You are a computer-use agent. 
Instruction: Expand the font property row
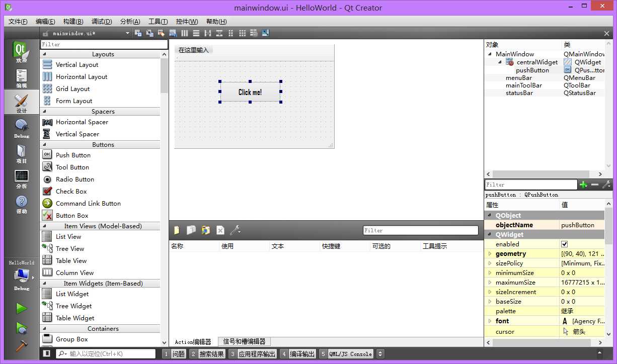(490, 321)
